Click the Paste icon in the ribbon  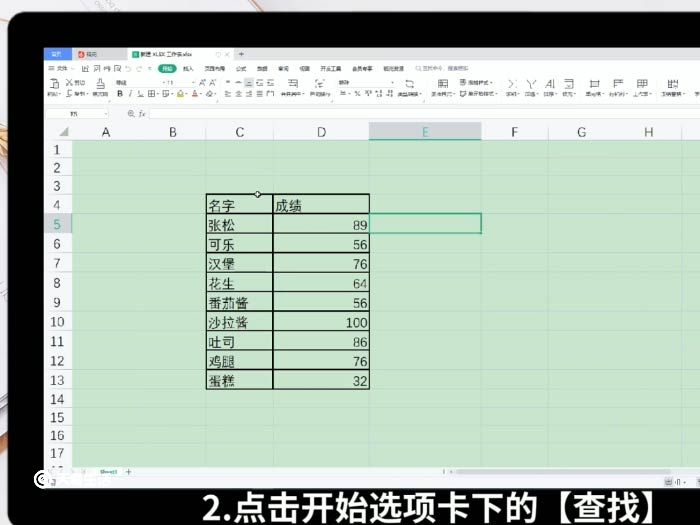point(54,83)
